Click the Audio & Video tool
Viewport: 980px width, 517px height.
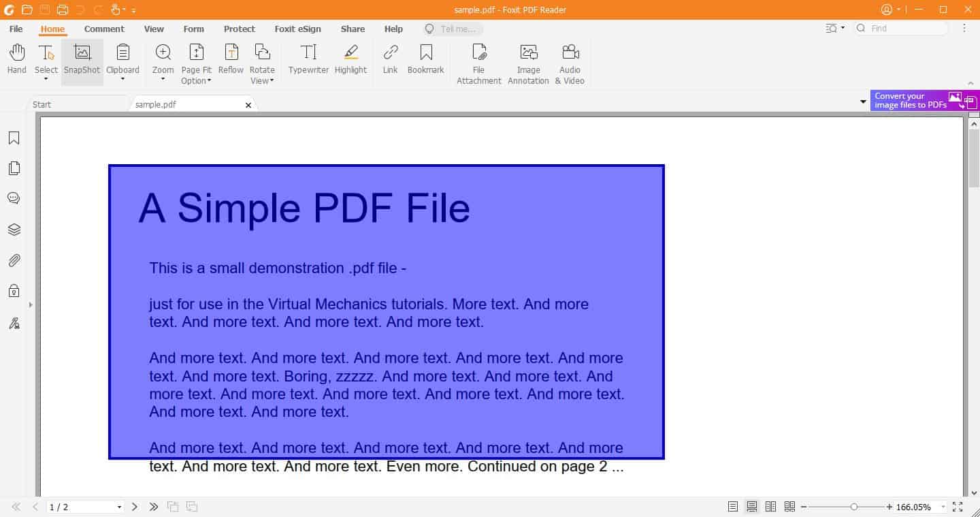coord(570,64)
